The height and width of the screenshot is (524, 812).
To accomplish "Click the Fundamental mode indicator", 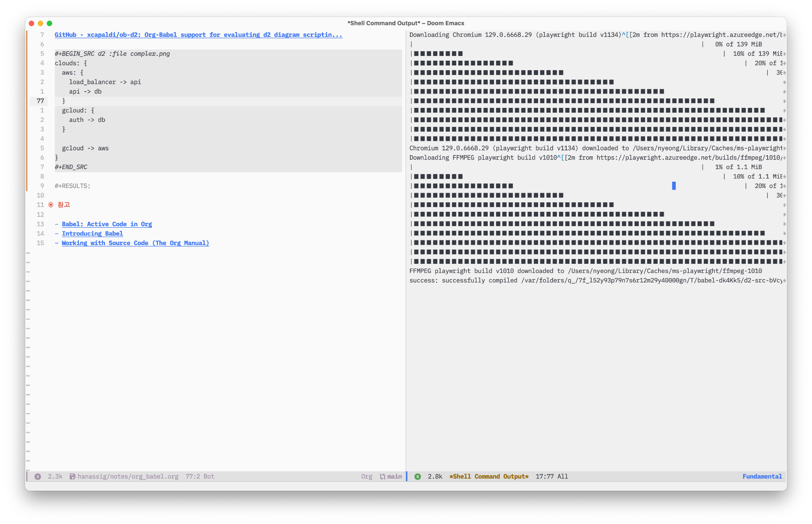I will tap(762, 477).
